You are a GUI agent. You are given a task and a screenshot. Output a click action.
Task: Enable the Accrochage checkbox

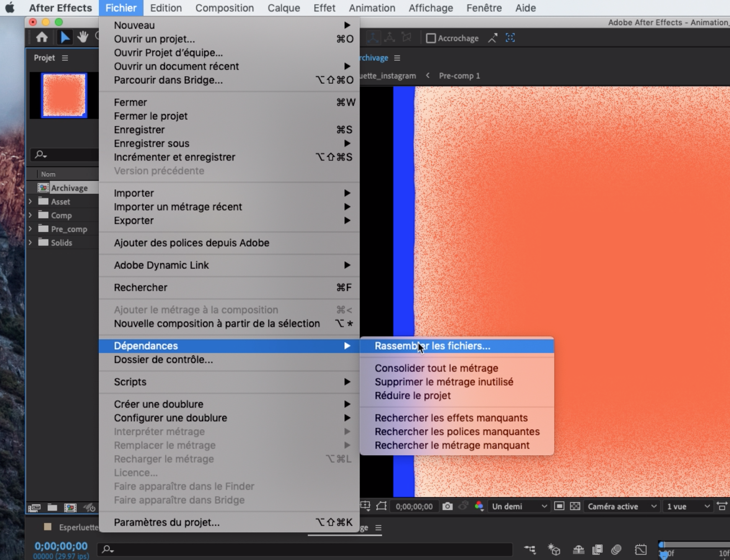click(431, 38)
